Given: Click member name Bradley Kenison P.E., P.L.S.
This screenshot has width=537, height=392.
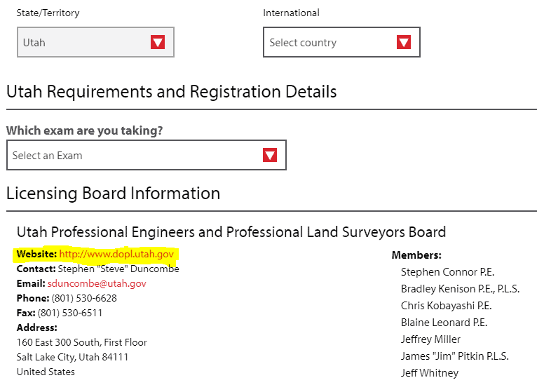Looking at the screenshot, I should pos(460,289).
